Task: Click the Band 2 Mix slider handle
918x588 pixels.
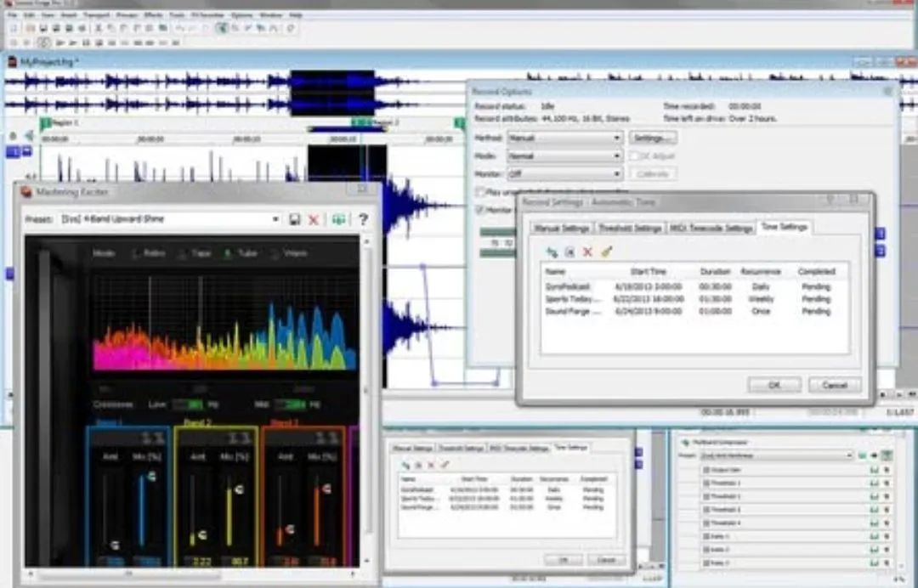Action: tap(239, 489)
